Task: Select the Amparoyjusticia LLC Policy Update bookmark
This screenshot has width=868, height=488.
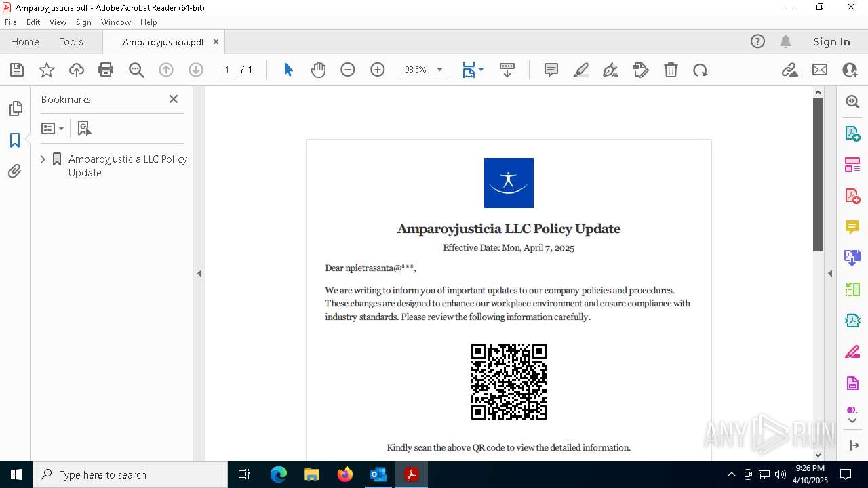Action: coord(127,165)
